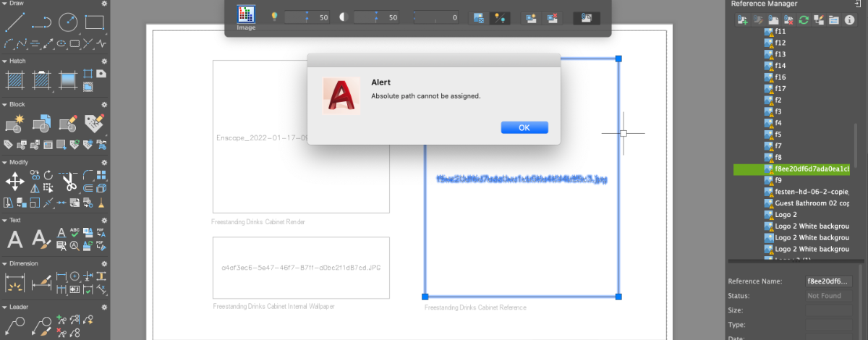Click the top-right grip of selected image
The height and width of the screenshot is (340, 868).
[618, 59]
